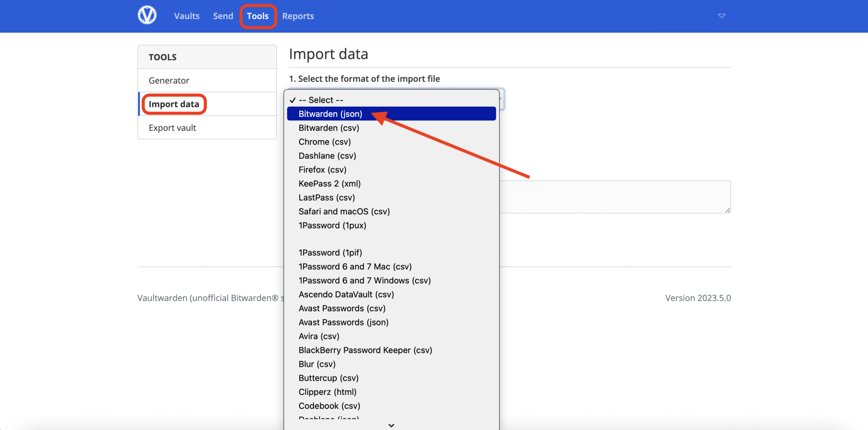
Task: Pick KeePass 2 (xml) format option
Action: (329, 183)
